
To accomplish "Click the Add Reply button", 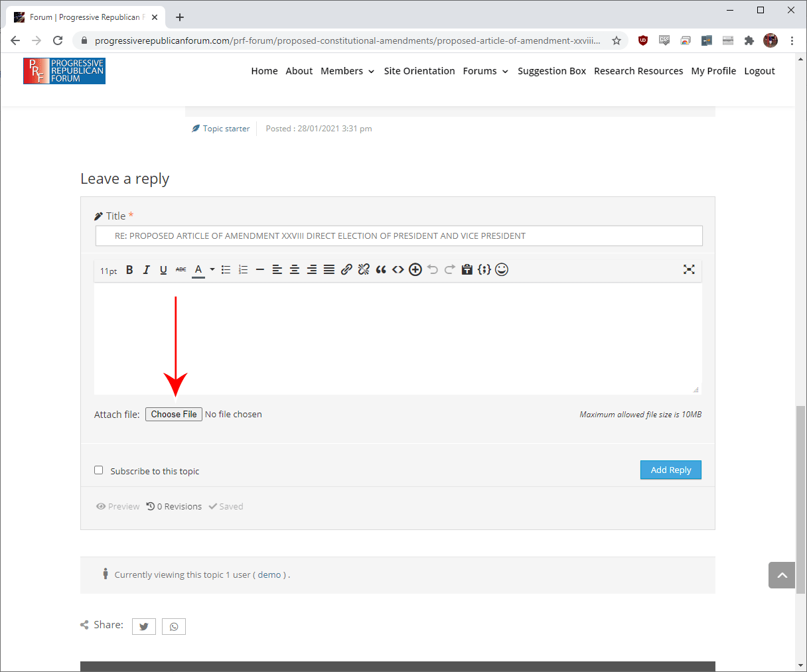I will pyautogui.click(x=670, y=470).
